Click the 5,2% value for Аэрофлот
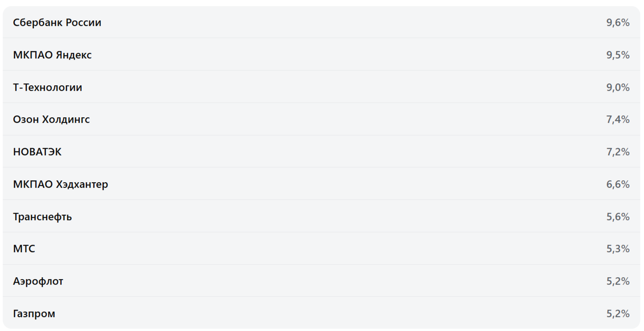Image resolution: width=644 pixels, height=331 pixels. [x=618, y=281]
